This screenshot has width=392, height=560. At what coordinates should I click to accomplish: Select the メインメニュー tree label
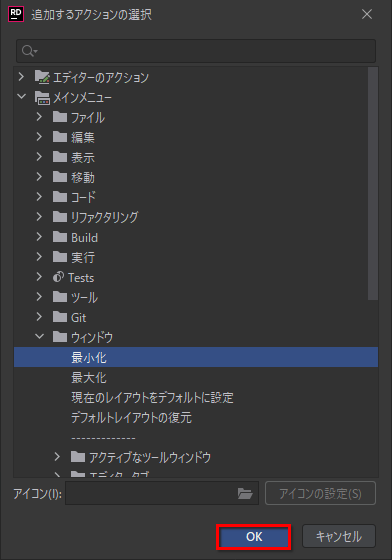coord(82,98)
